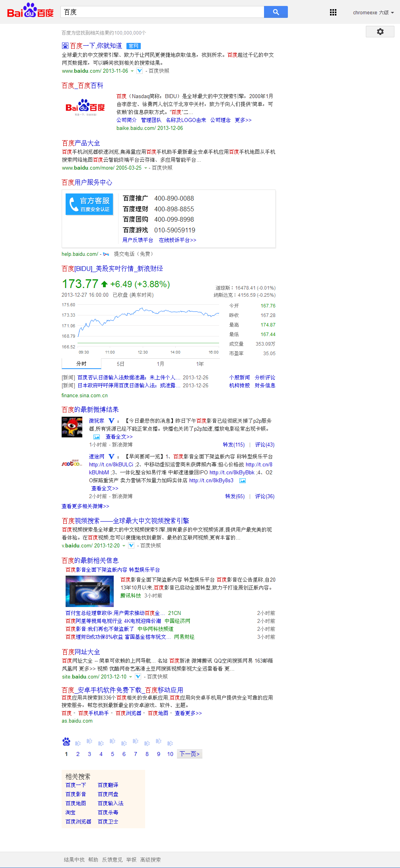
Task: Open 公司简介 sublink under 百度百科
Action: click(x=126, y=120)
